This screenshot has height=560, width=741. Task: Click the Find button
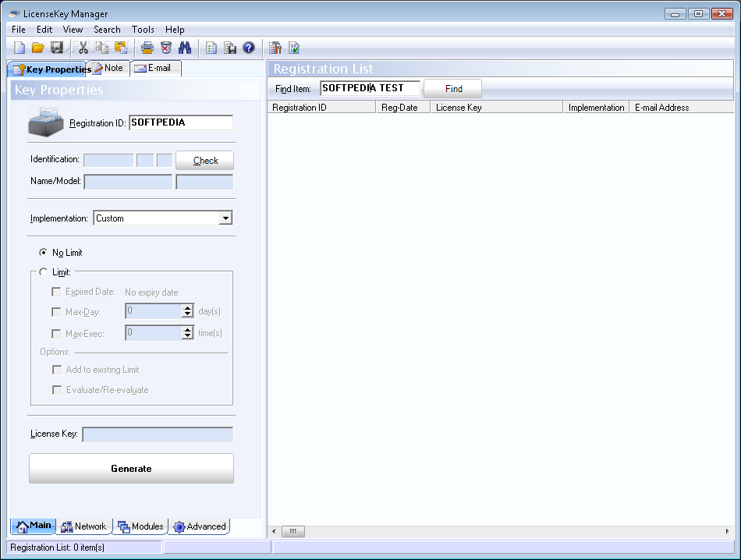point(452,88)
